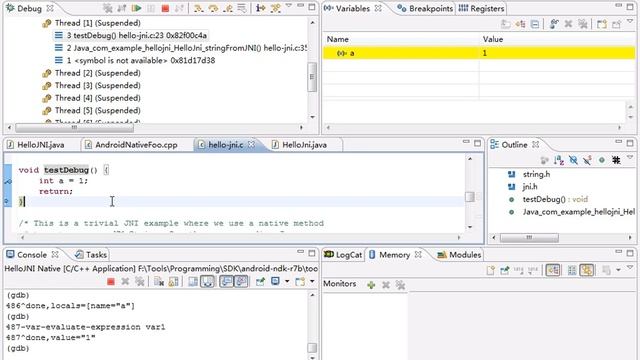Click Remove All Terminated Launches in Debug toolbar
This screenshot has height=360, width=640.
107,8
